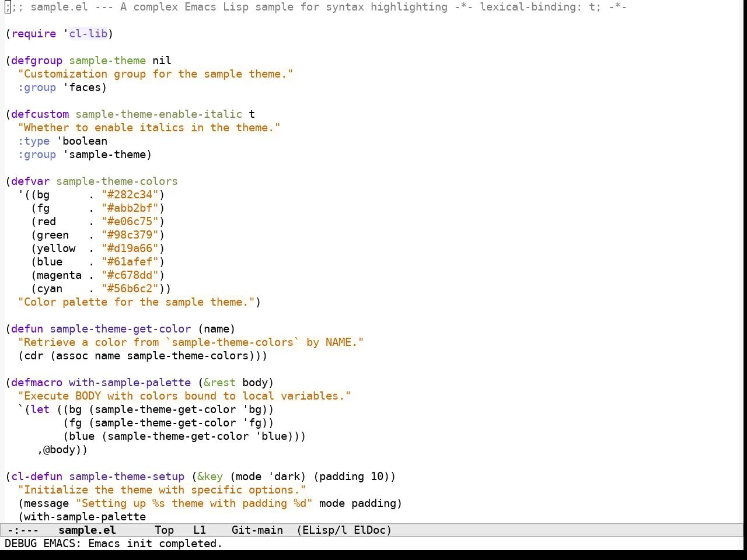
Task: Click the "#c678dd" magenta color string
Action: pyautogui.click(x=130, y=275)
